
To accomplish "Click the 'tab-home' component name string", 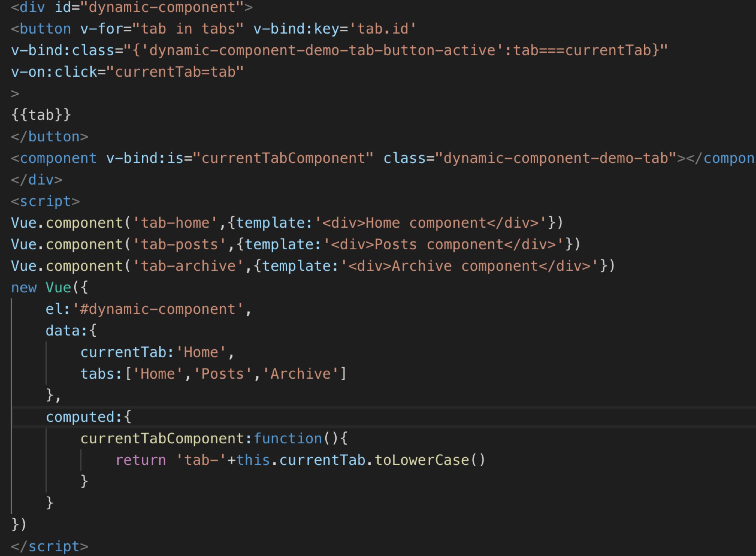I will (x=175, y=223).
